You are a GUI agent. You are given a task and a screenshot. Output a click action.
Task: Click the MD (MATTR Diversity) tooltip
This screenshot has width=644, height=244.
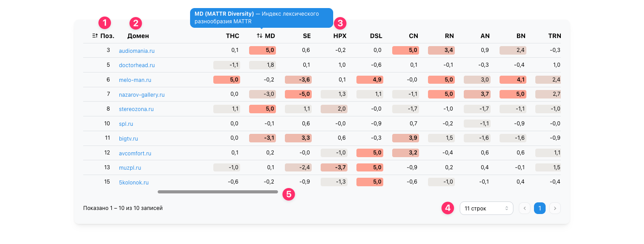pyautogui.click(x=262, y=18)
